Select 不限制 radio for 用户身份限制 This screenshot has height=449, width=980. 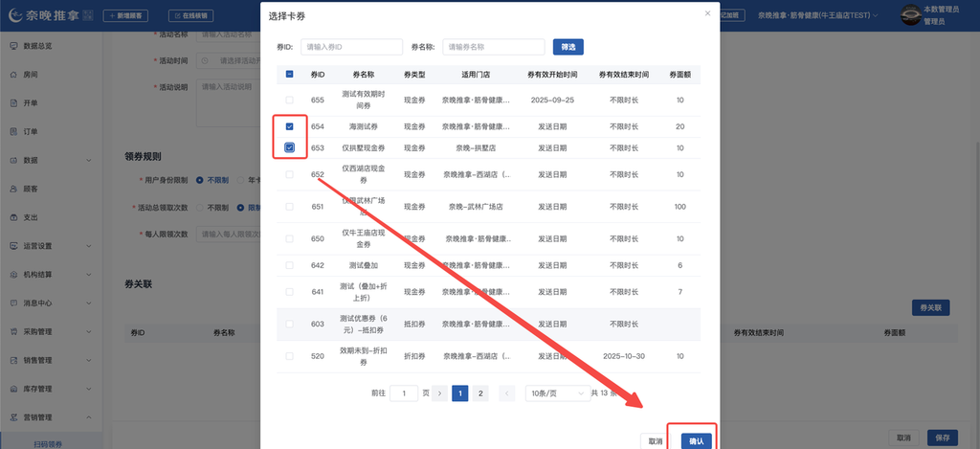pos(200,180)
